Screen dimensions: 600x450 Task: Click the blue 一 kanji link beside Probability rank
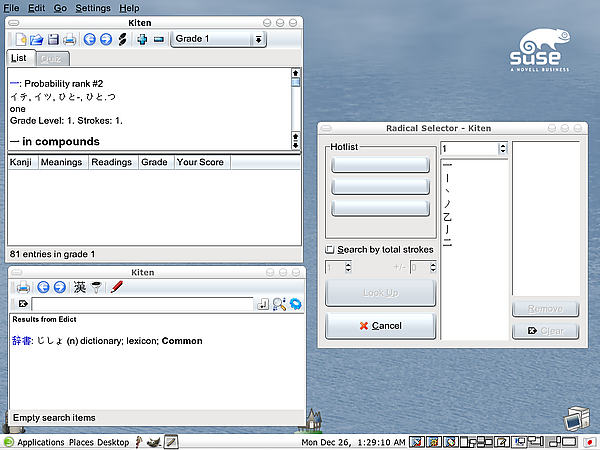(x=14, y=83)
